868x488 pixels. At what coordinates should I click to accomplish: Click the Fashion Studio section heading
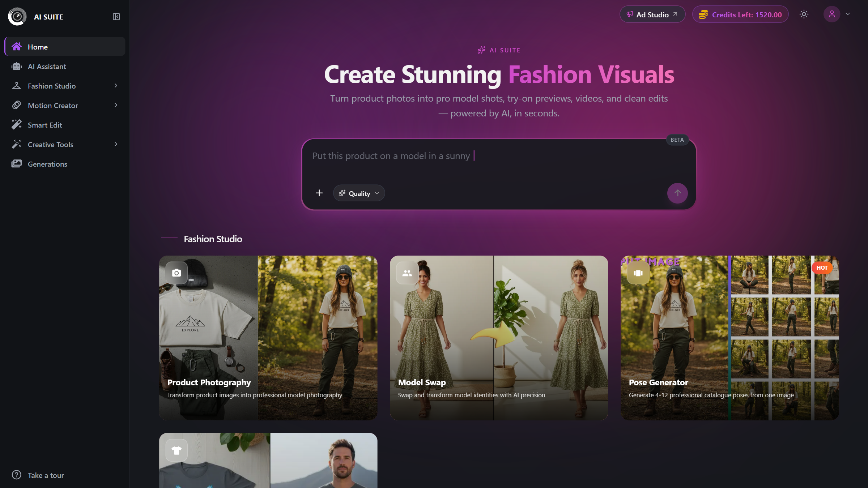(213, 239)
